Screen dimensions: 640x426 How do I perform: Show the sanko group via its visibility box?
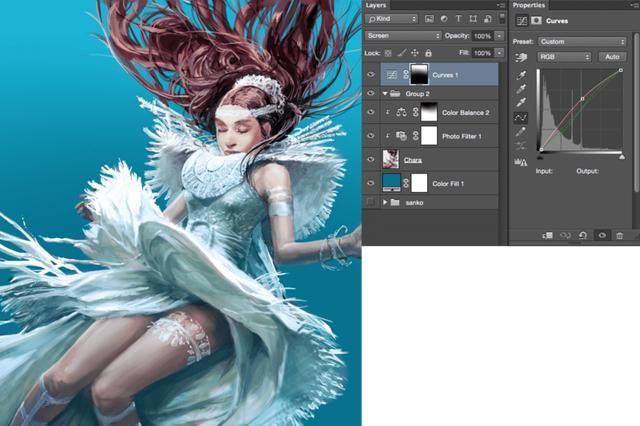(371, 202)
